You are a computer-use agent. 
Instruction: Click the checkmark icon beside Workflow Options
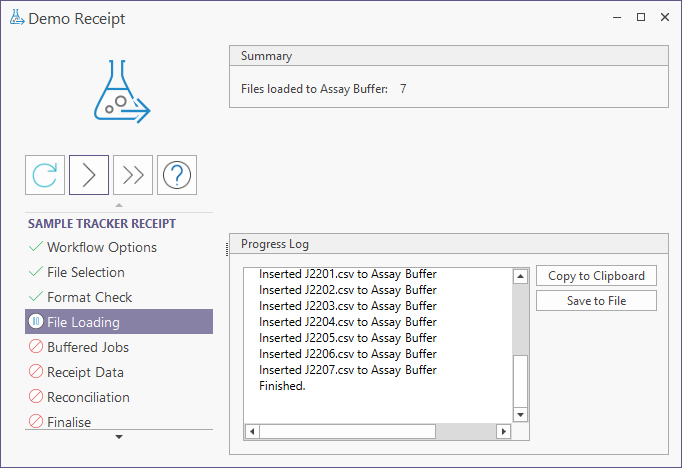click(36, 247)
